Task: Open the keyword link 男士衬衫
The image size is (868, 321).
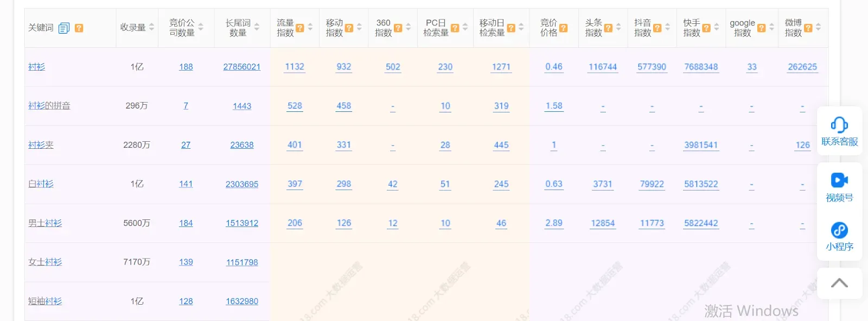Action: [x=45, y=223]
